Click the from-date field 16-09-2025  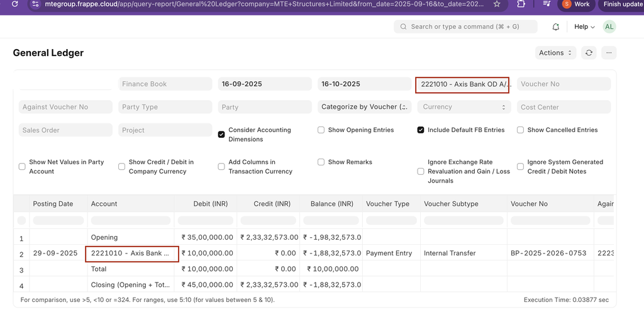tap(265, 84)
